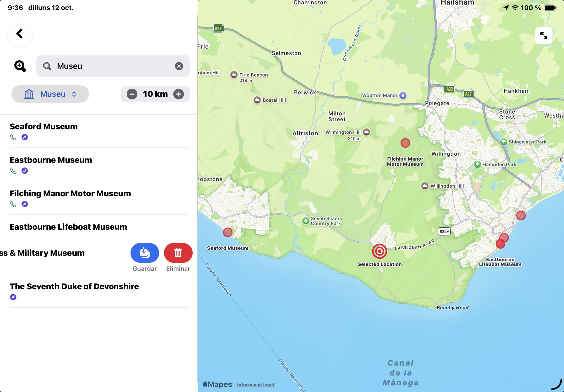
Task: Tap the Hampden Park marker
Action: [477, 164]
